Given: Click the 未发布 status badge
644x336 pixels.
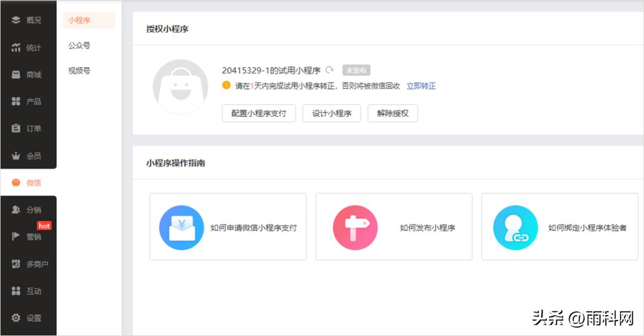Looking at the screenshot, I should 356,70.
